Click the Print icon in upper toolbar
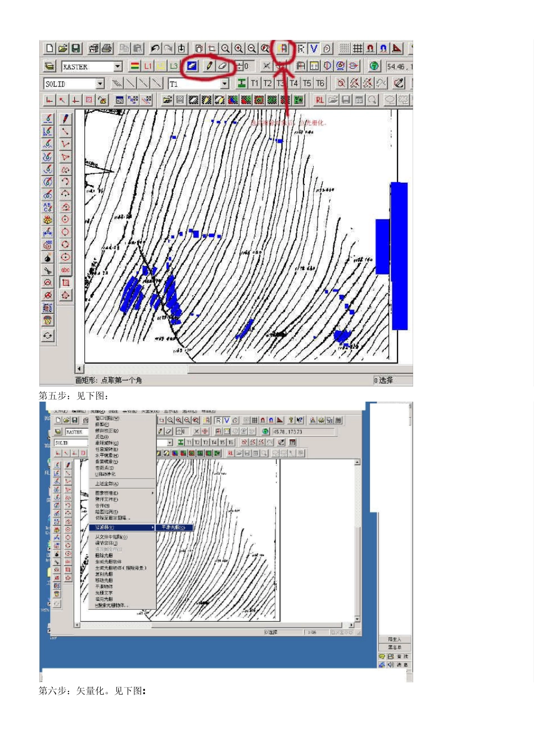Image resolution: width=534 pixels, height=756 pixels. pos(107,48)
